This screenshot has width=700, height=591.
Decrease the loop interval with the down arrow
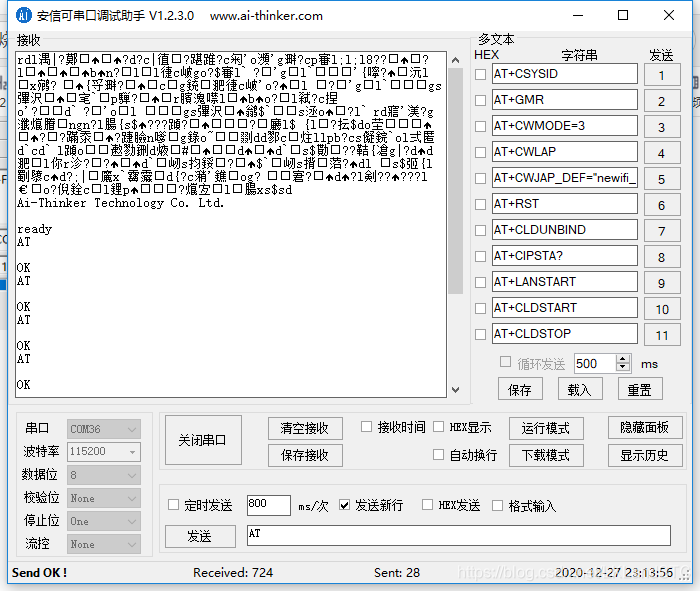[x=623, y=367]
